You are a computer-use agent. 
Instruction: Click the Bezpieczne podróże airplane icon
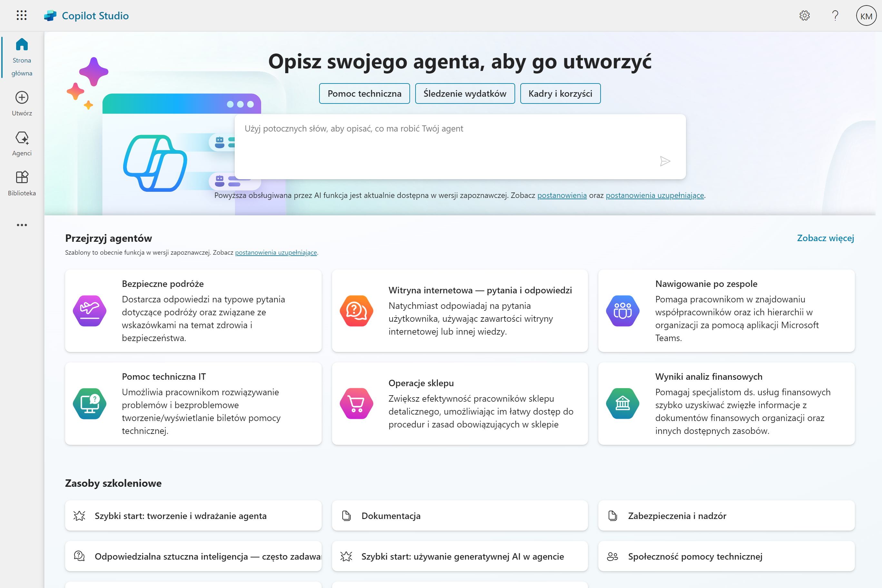pos(90,311)
